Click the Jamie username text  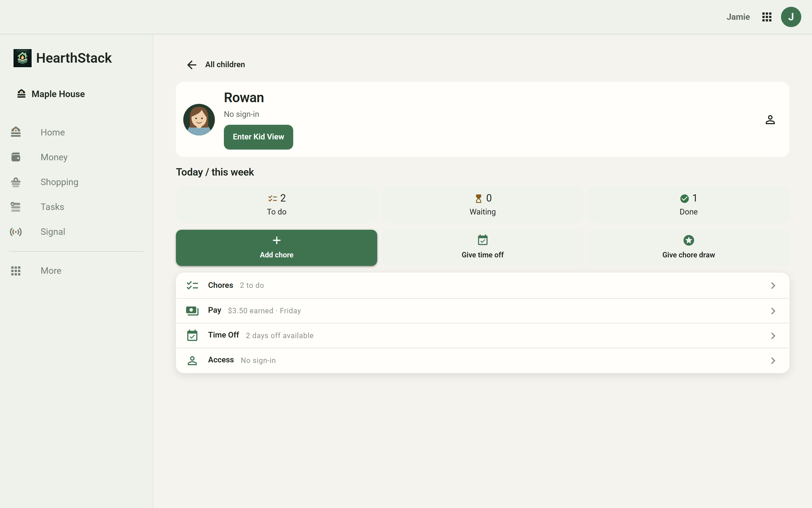coord(738,17)
